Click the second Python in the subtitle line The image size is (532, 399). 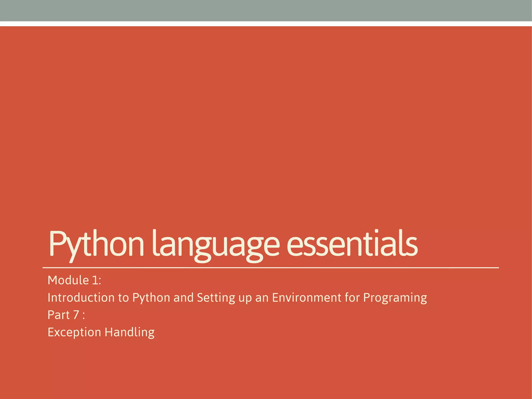pyautogui.click(x=151, y=298)
